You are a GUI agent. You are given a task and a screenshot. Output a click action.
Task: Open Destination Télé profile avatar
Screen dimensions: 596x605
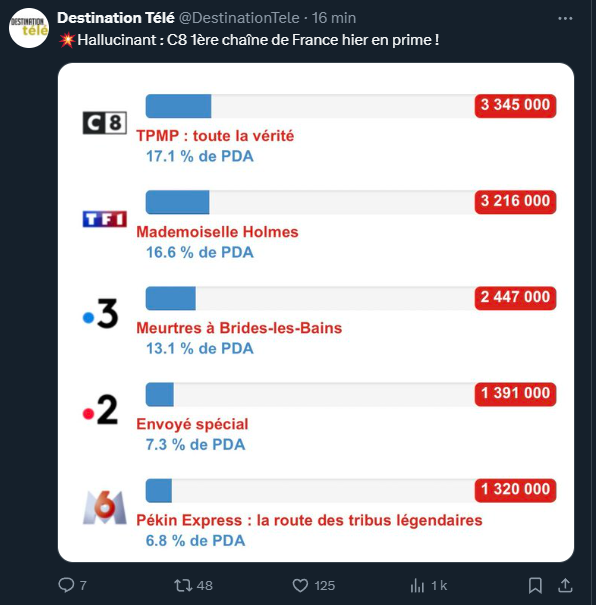click(29, 28)
